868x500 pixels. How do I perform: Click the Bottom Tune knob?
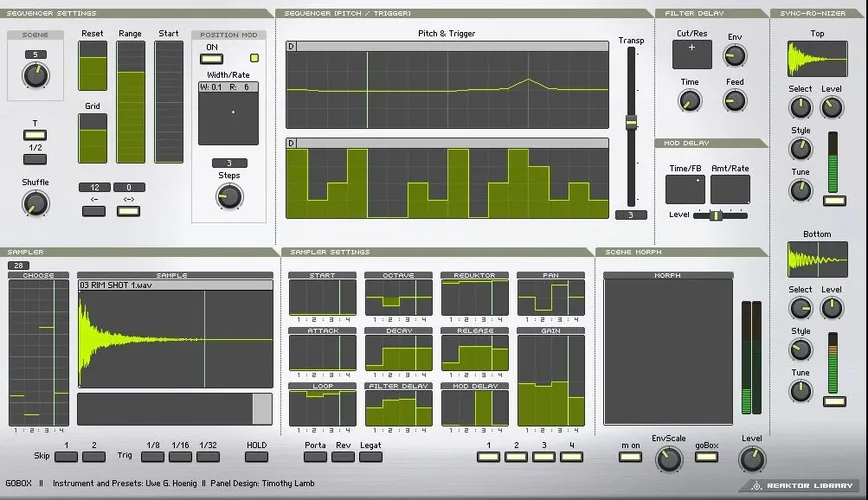click(800, 391)
